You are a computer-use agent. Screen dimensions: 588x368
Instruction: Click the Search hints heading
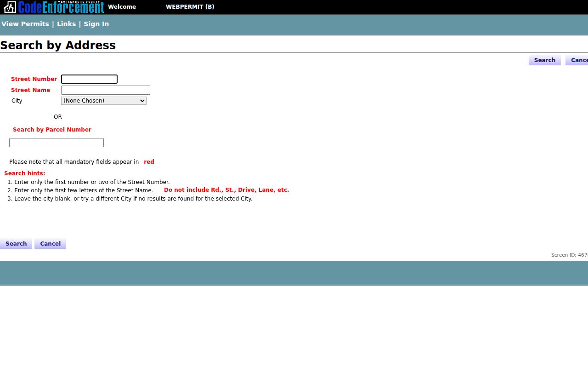click(24, 173)
